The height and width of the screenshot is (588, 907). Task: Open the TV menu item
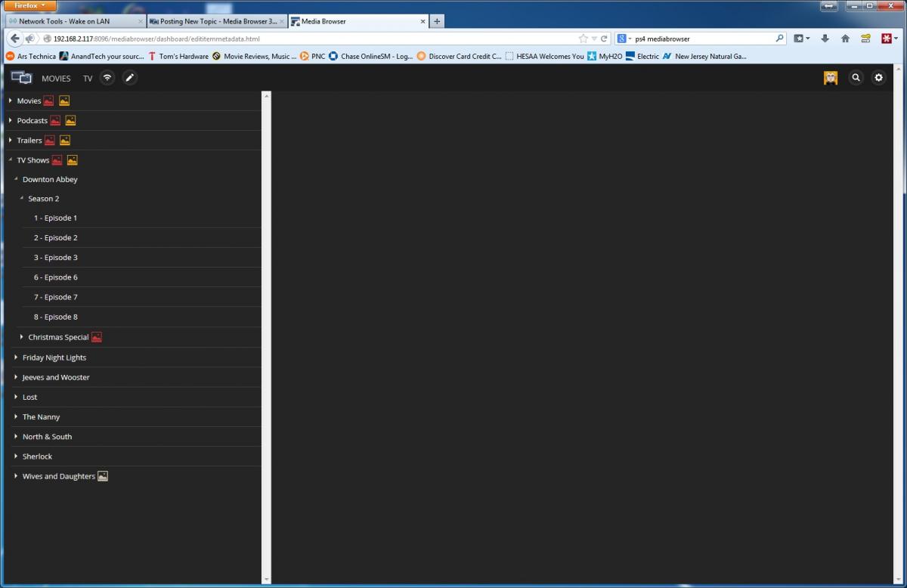[x=88, y=78]
